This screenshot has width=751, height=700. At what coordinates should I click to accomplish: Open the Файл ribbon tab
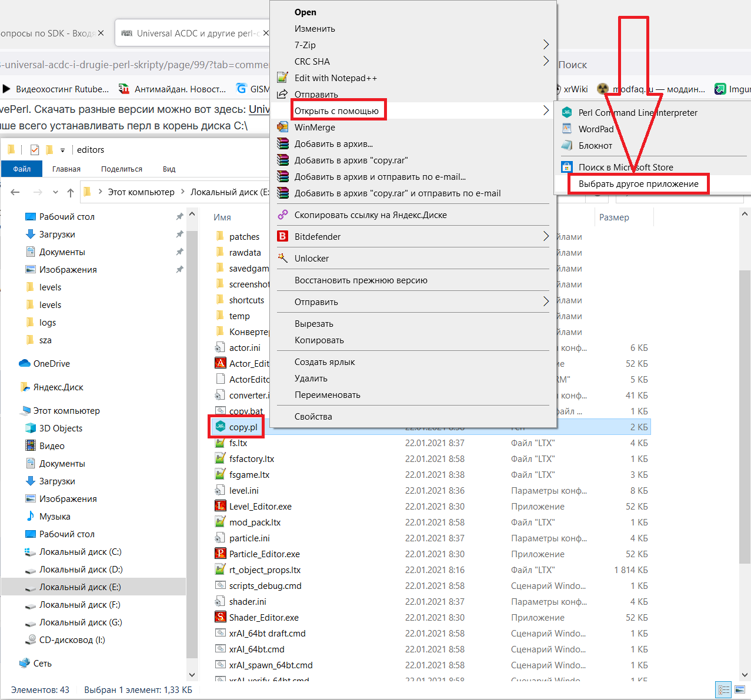click(x=22, y=169)
